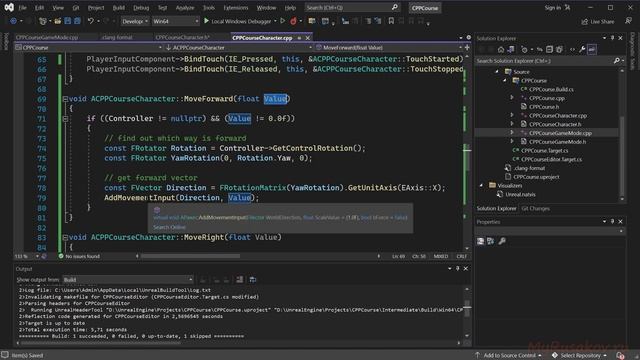Click the Undo arrow icon
The image size is (640, 360).
pos(91,21)
